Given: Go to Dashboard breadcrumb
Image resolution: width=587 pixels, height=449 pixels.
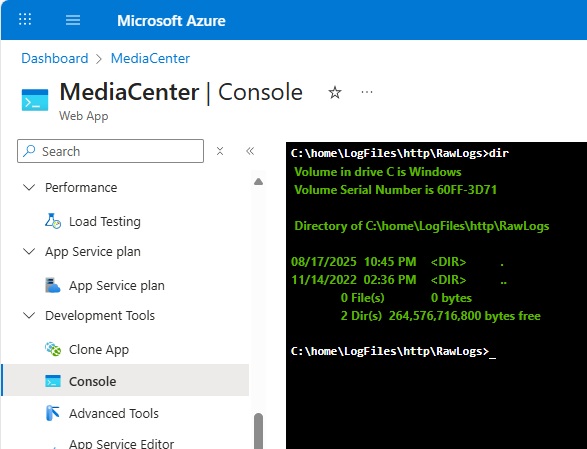Looking at the screenshot, I should [55, 58].
